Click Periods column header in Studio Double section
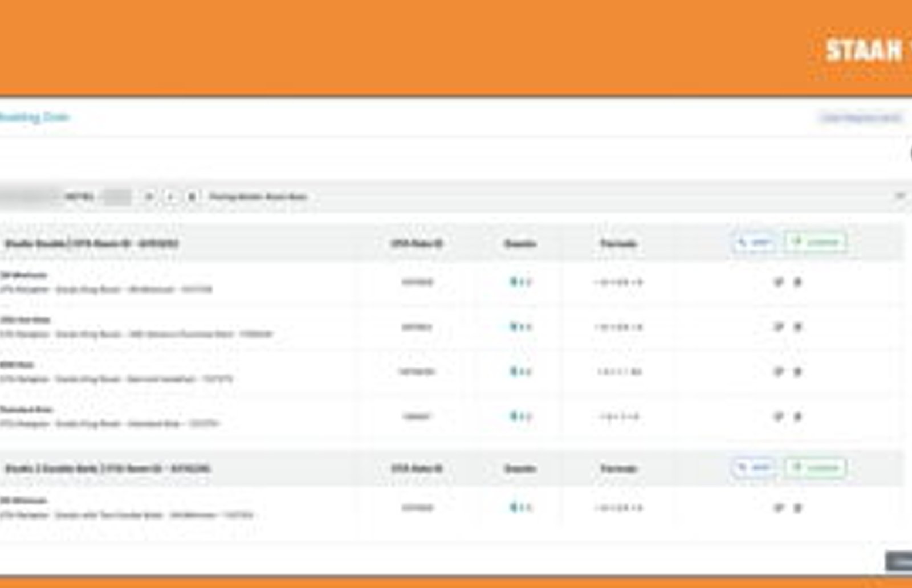The image size is (912, 588). click(618, 244)
